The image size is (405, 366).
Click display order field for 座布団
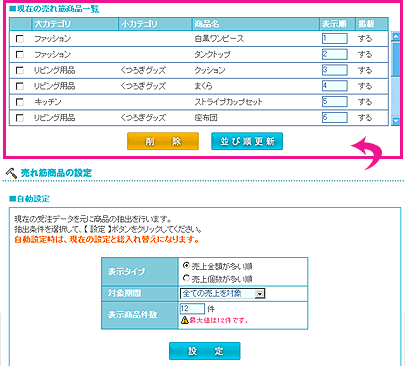coord(335,117)
